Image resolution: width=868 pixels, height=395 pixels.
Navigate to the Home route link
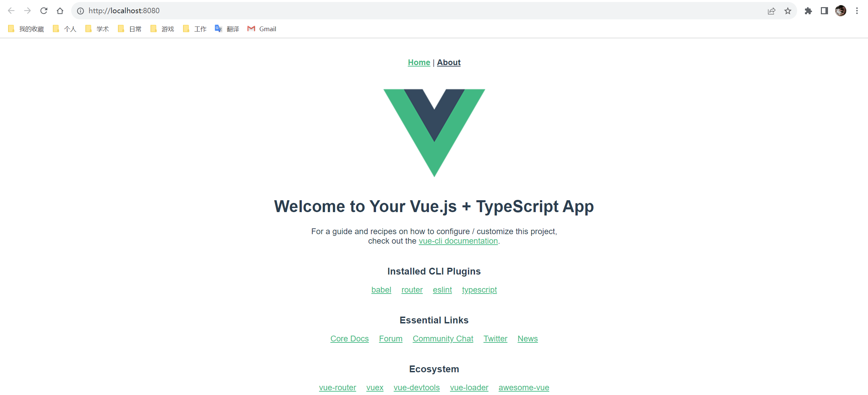(x=419, y=62)
